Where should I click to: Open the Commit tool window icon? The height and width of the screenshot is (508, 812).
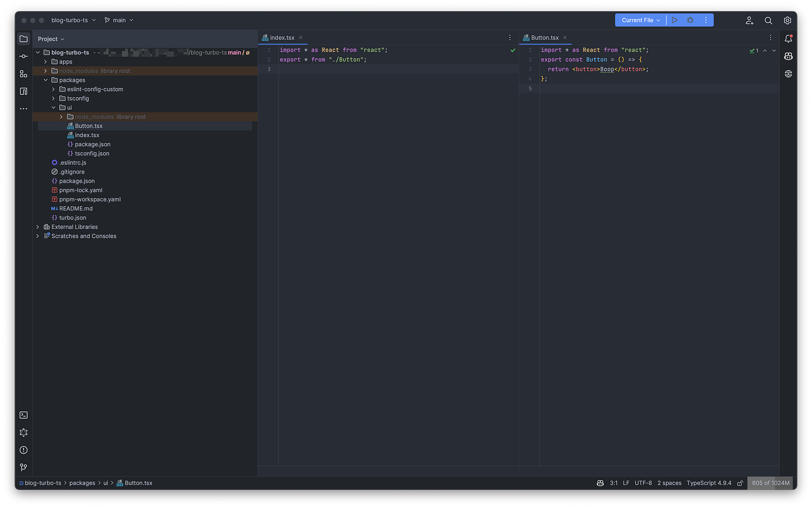click(23, 56)
